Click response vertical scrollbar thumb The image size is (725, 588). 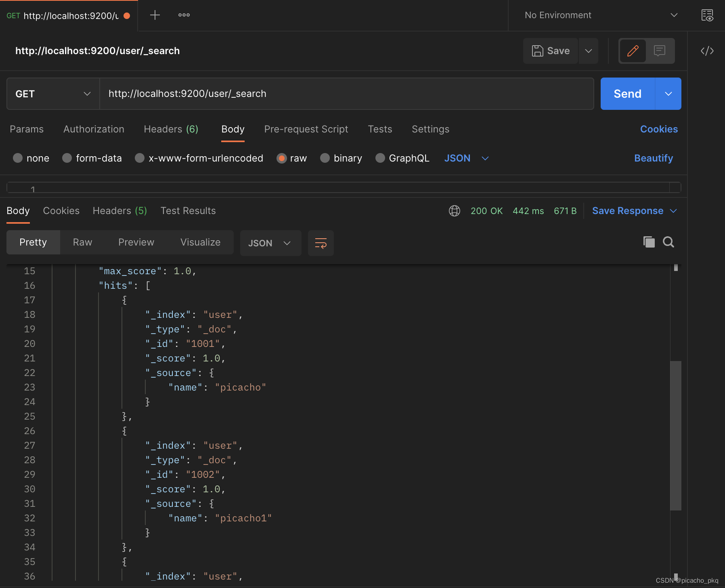click(x=676, y=435)
